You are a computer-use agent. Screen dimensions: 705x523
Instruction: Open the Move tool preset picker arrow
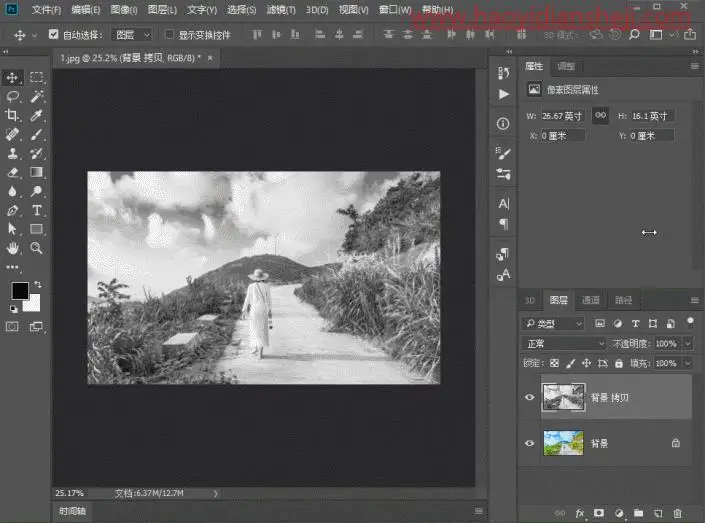[34, 35]
